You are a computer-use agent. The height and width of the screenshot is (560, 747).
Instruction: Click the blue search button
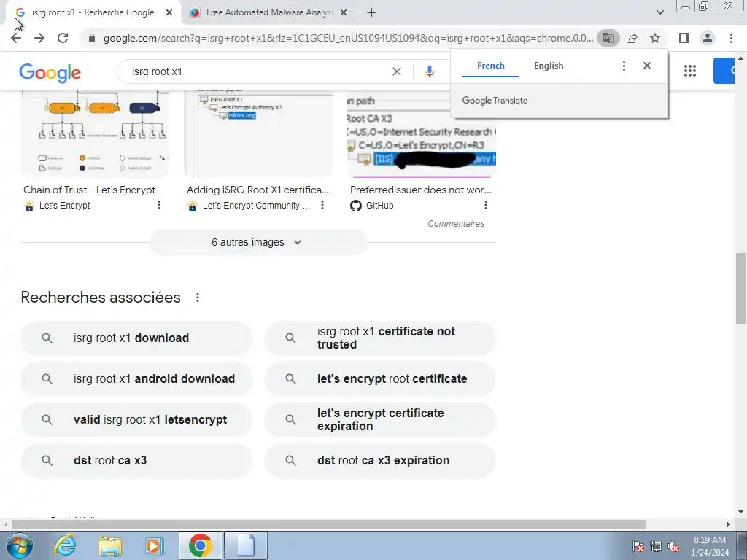pyautogui.click(x=724, y=71)
